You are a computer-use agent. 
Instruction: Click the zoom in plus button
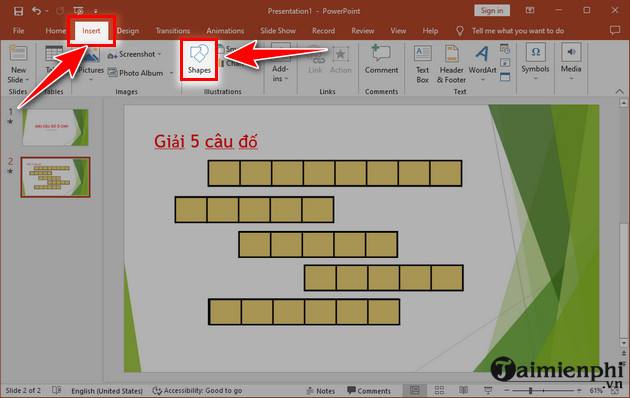tap(579, 390)
